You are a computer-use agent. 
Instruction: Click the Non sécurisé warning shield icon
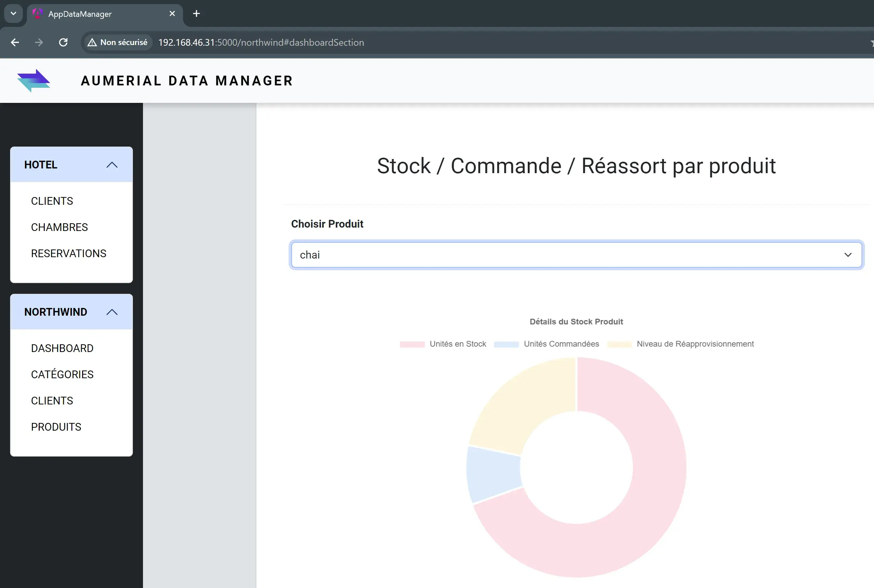click(x=92, y=42)
